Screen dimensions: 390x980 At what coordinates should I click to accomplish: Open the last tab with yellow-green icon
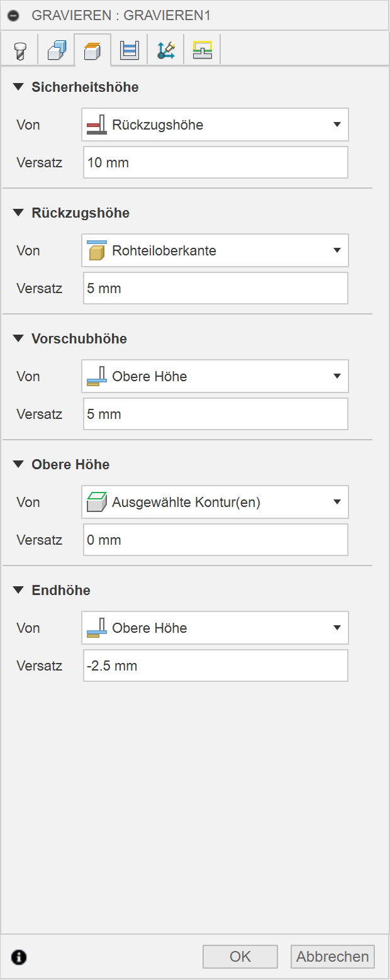click(x=202, y=50)
